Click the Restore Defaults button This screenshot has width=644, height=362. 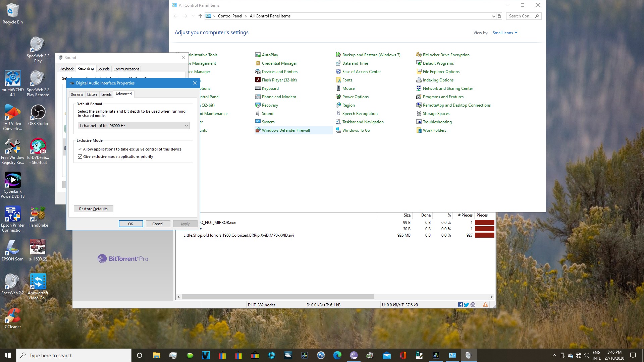click(93, 209)
